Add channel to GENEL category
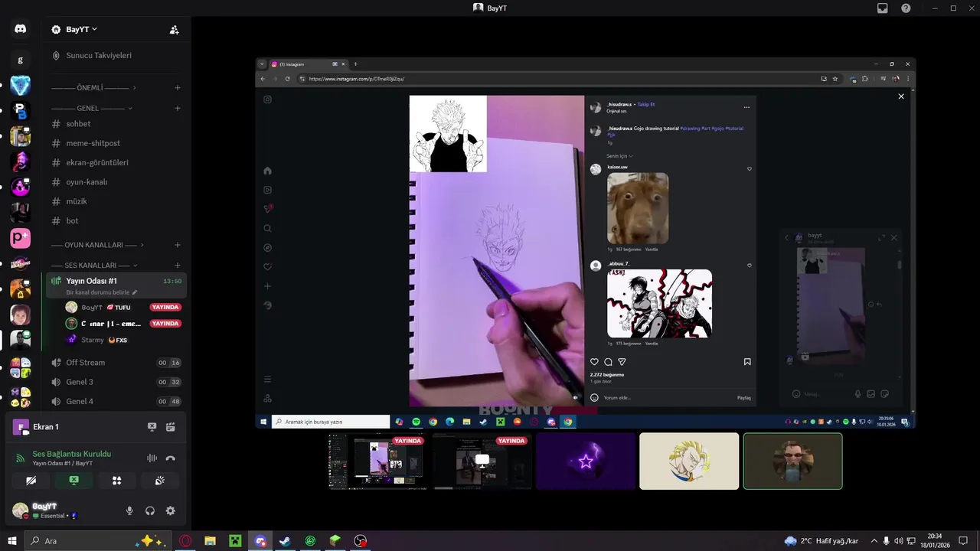980x551 pixels. point(178,109)
